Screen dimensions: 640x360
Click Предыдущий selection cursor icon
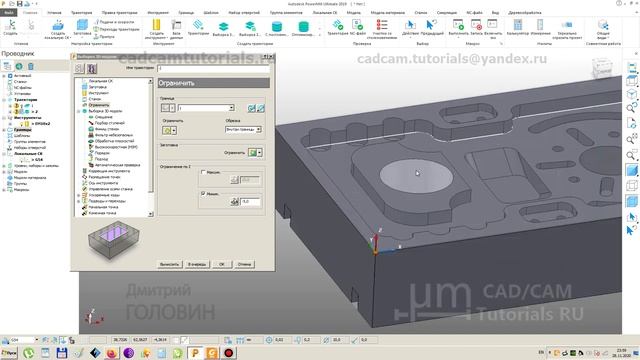click(x=431, y=25)
